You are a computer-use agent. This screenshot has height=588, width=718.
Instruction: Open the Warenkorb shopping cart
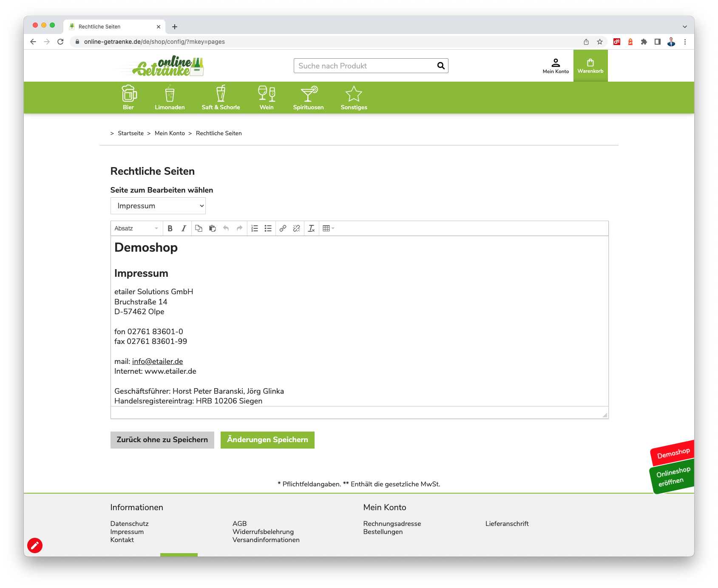[x=590, y=66]
